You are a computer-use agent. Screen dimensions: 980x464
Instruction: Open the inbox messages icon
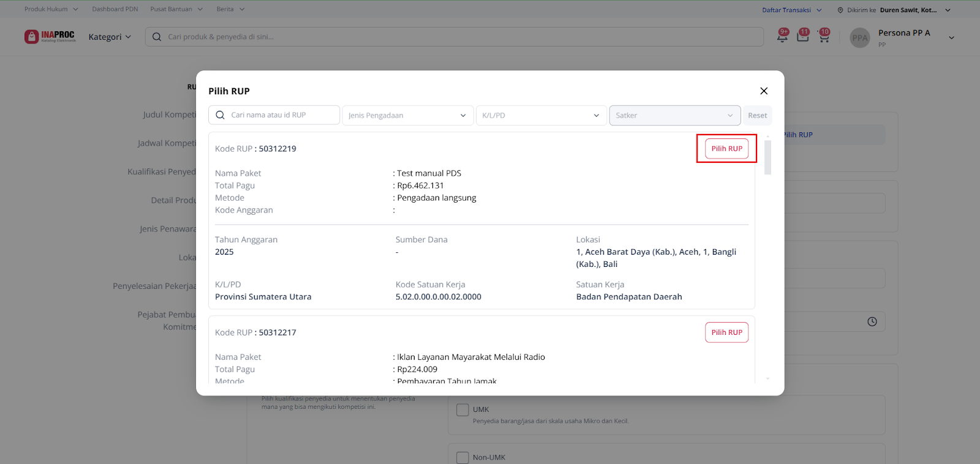(802, 36)
